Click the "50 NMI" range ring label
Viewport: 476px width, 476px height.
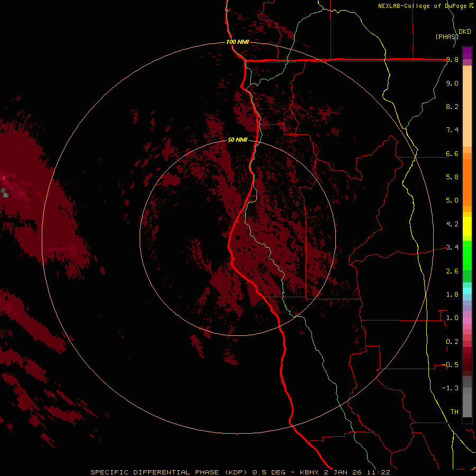tap(237, 140)
